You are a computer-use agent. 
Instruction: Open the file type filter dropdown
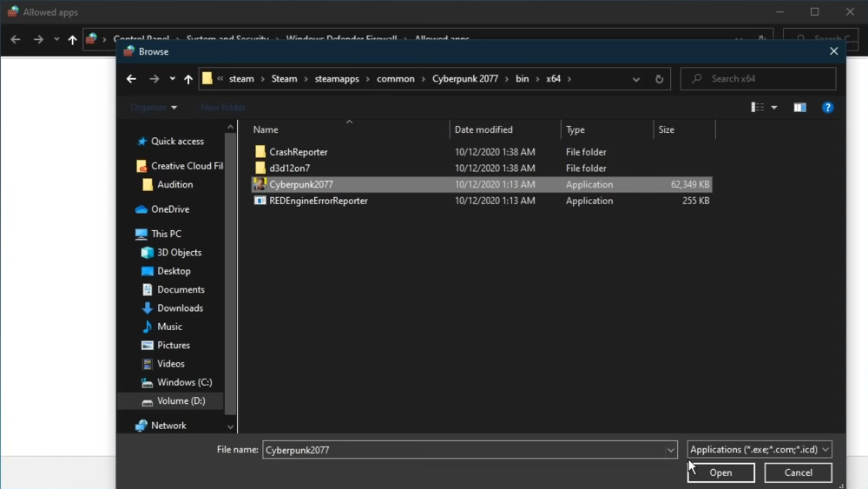759,450
